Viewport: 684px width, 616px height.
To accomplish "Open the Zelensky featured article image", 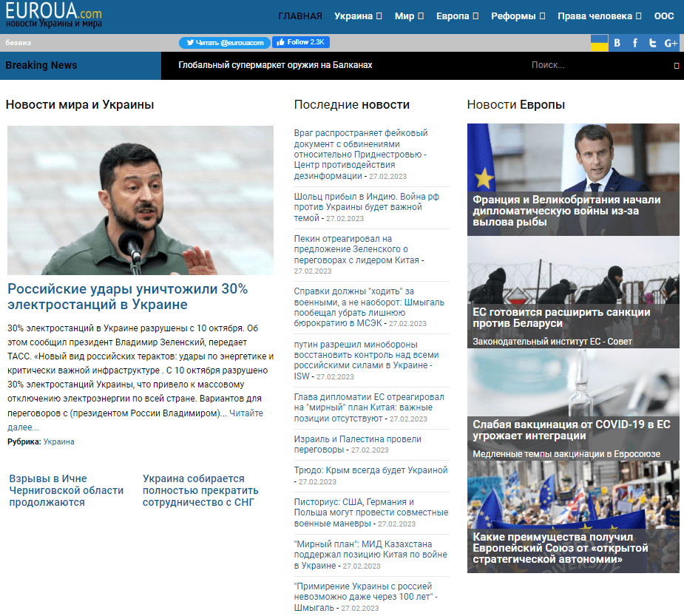I will click(140, 200).
